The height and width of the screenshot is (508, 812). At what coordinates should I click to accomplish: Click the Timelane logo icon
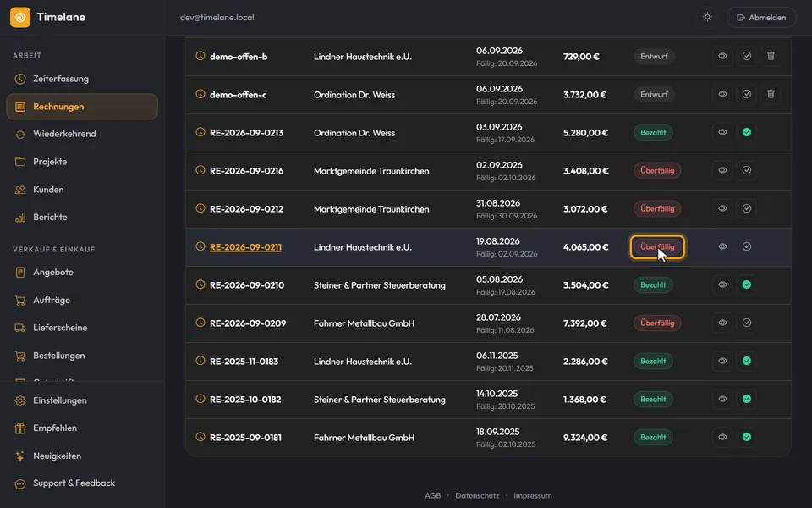pyautogui.click(x=20, y=17)
